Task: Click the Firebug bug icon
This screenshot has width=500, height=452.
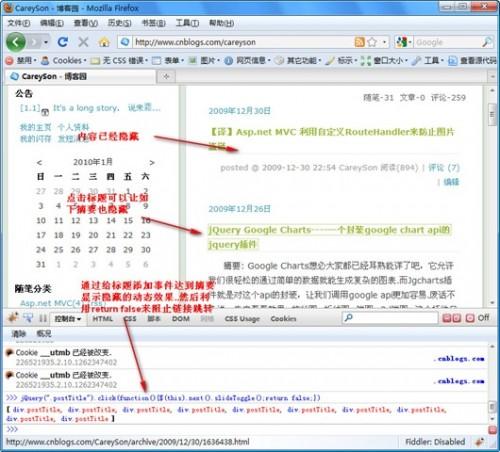Action: 13,318
